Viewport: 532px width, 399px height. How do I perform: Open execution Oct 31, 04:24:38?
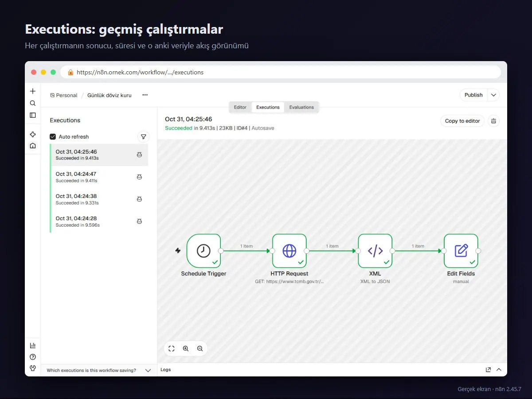(99, 199)
